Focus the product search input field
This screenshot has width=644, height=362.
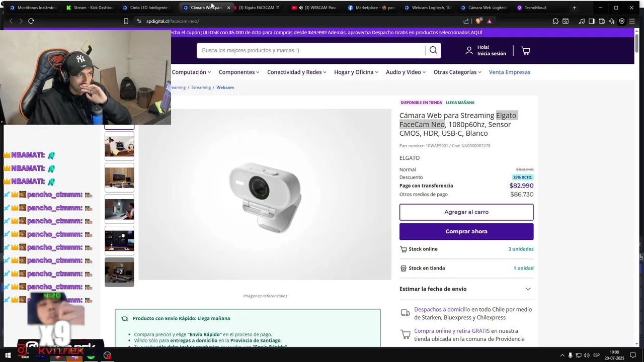(312, 50)
